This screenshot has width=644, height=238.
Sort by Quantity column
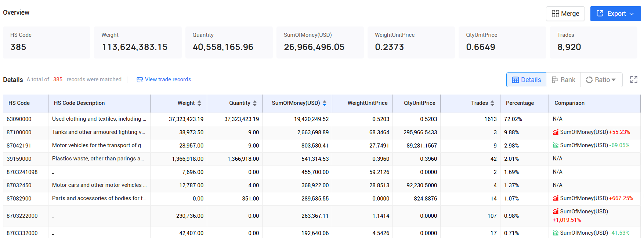point(255,103)
